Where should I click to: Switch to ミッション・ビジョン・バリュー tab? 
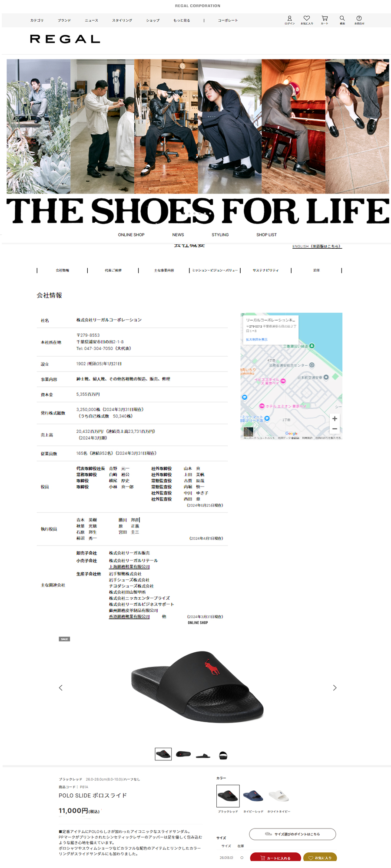pyautogui.click(x=215, y=270)
